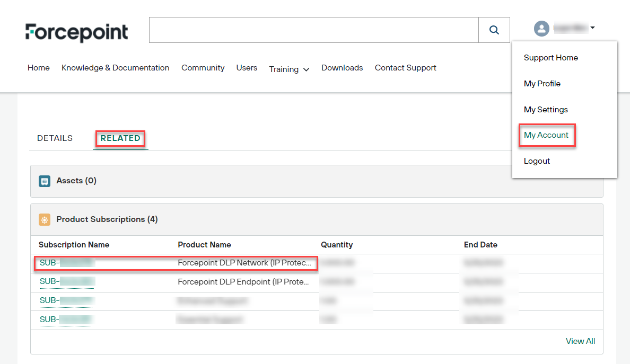Click inside the search input field
The image size is (630, 364).
coord(313,30)
